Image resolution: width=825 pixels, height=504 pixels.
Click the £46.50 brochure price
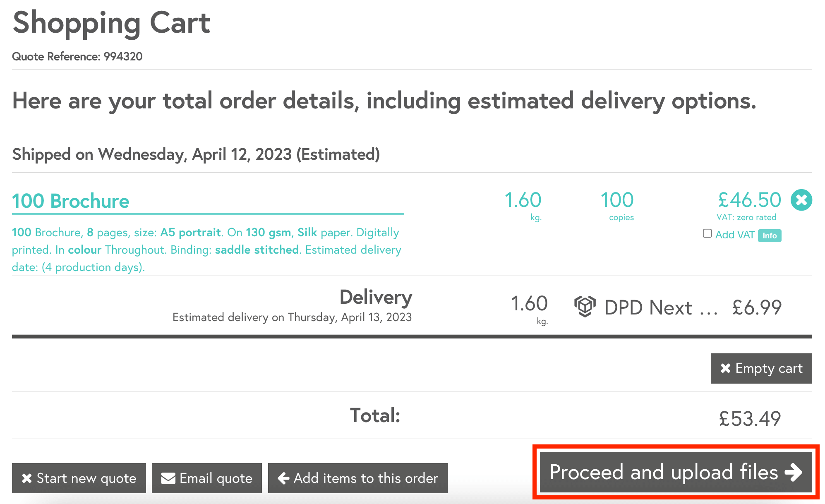pos(749,200)
